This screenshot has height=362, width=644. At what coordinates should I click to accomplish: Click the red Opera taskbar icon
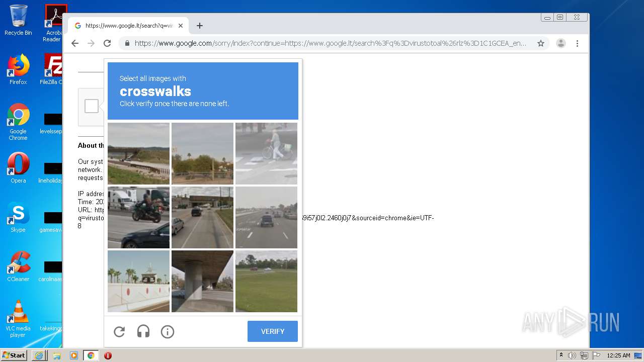pyautogui.click(x=108, y=355)
